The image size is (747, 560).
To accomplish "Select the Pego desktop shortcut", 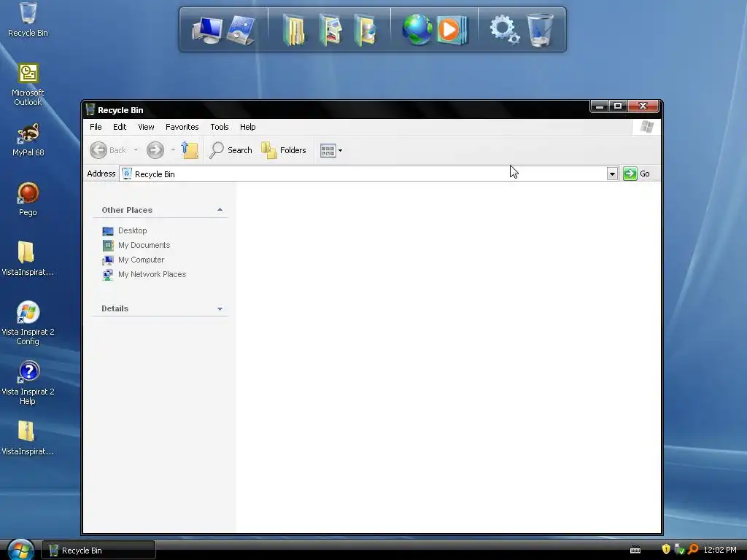I will coord(28,199).
